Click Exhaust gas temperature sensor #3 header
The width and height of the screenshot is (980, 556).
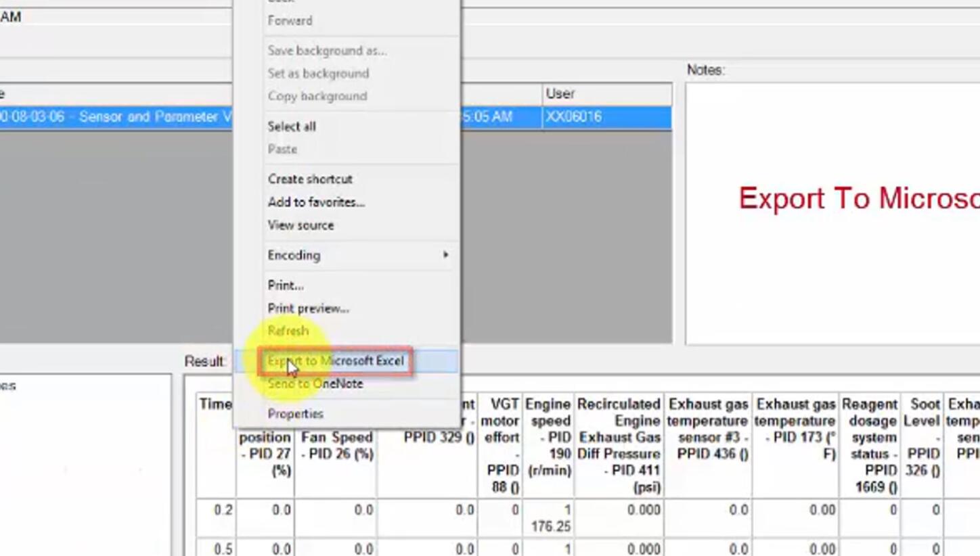(x=708, y=445)
